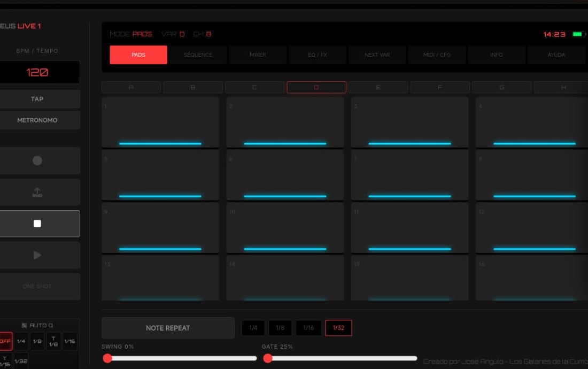Viewport: 588px width, 369px height.
Task: Open the INFO tab
Action: [x=496, y=55]
